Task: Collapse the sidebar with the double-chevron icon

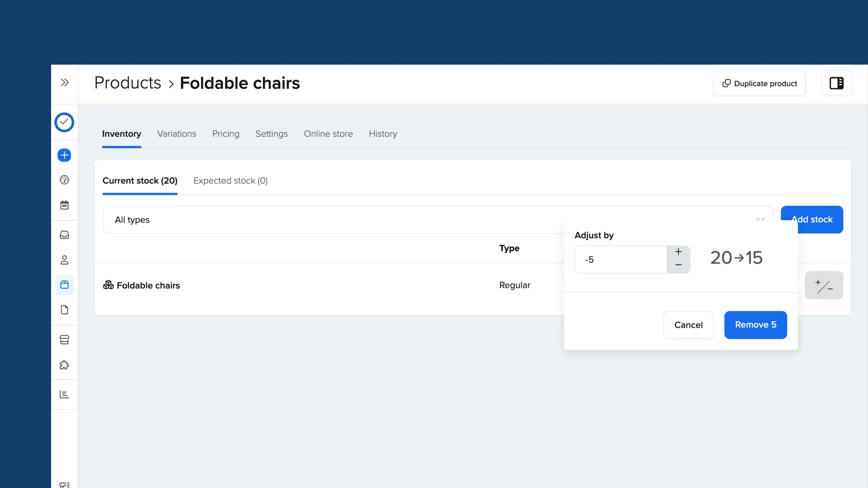Action: point(64,82)
